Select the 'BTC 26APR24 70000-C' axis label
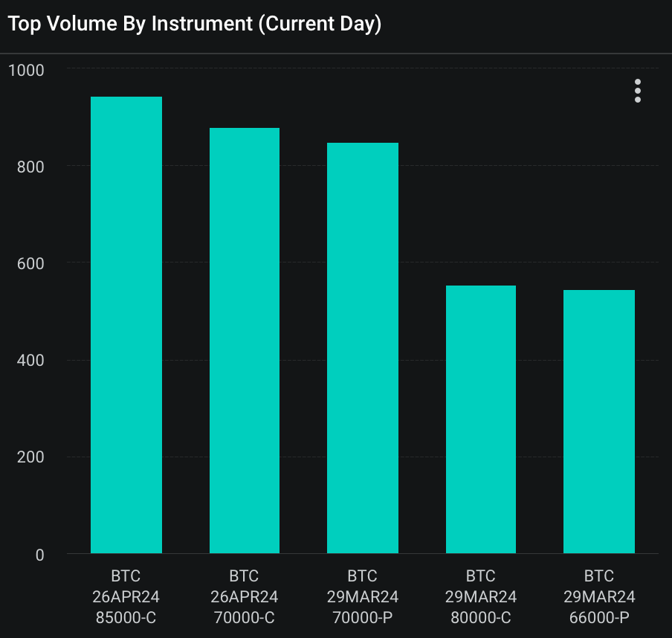 (245, 597)
